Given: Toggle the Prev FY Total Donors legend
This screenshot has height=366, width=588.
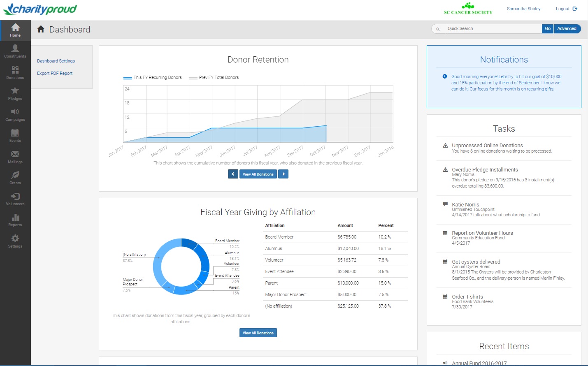Looking at the screenshot, I should (214, 77).
